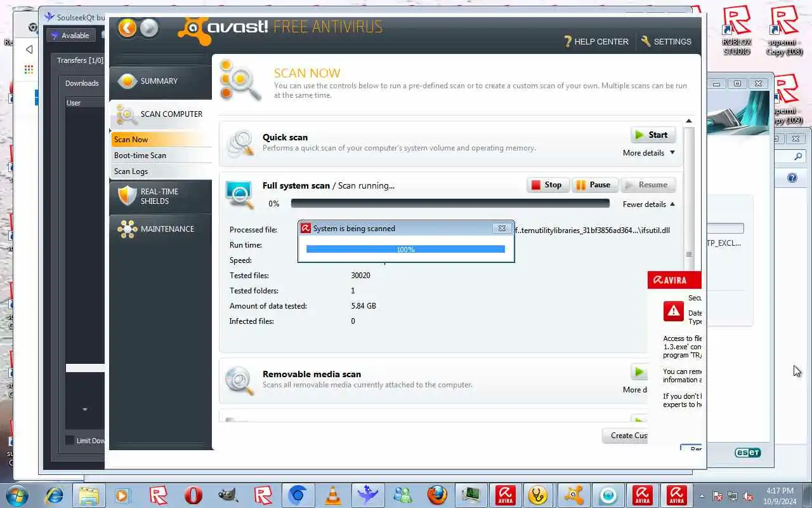The height and width of the screenshot is (508, 812).
Task: Open the Summary section
Action: click(x=160, y=81)
